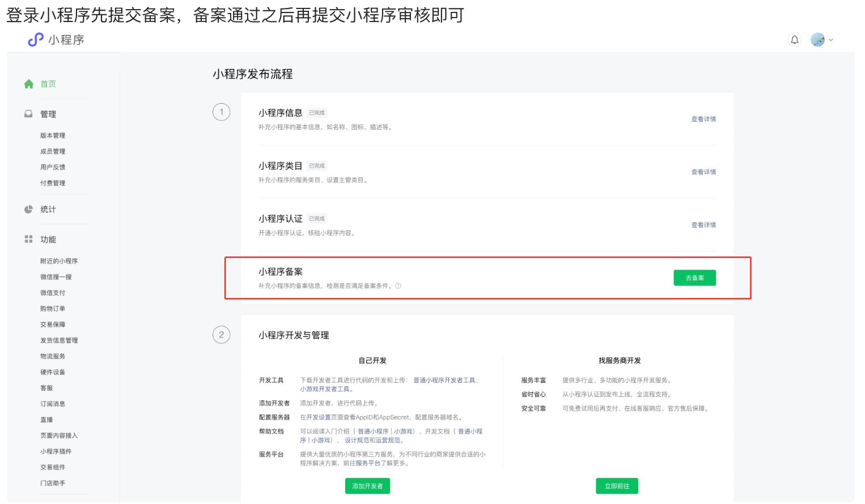Image resolution: width=865 pixels, height=504 pixels.
Task: Click the 已完成 tag beside 小程序类目
Action: coord(317,166)
